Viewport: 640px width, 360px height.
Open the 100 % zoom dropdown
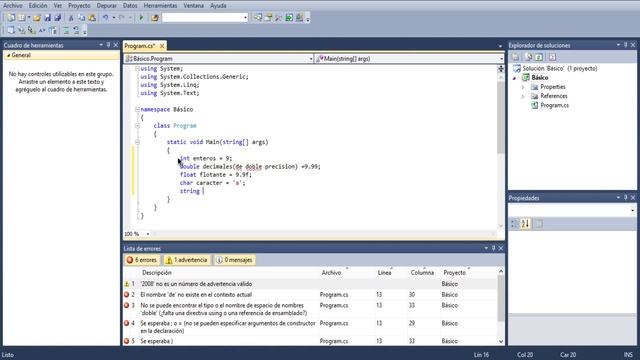pyautogui.click(x=148, y=234)
